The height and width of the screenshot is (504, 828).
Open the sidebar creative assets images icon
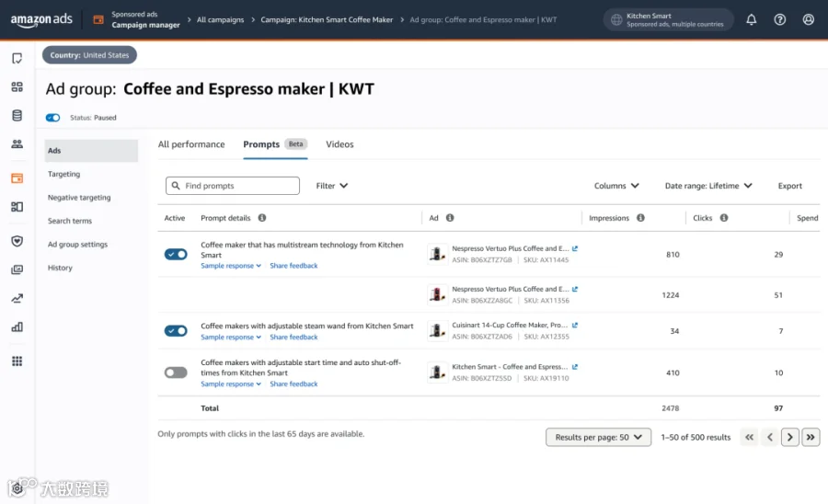point(17,269)
